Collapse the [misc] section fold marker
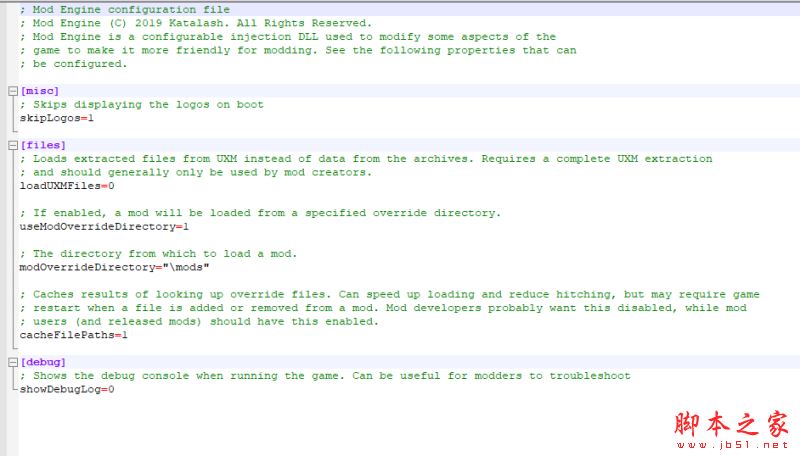The height and width of the screenshot is (456, 800). [x=13, y=91]
